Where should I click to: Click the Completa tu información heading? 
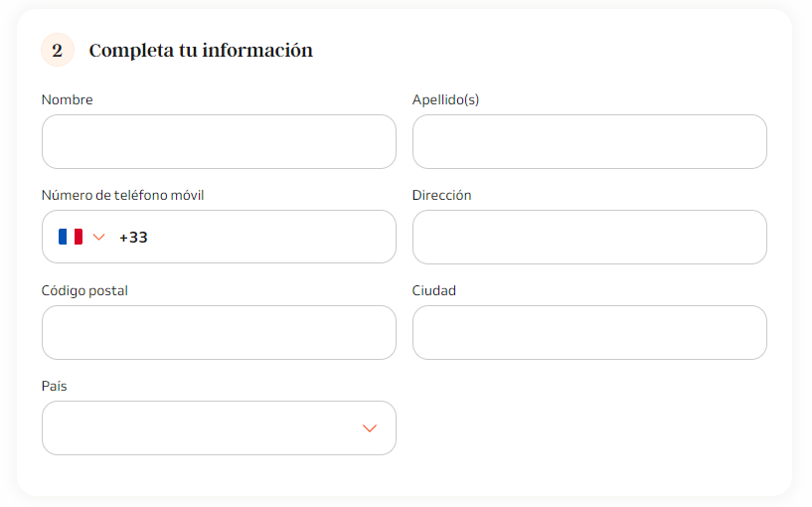(x=201, y=51)
